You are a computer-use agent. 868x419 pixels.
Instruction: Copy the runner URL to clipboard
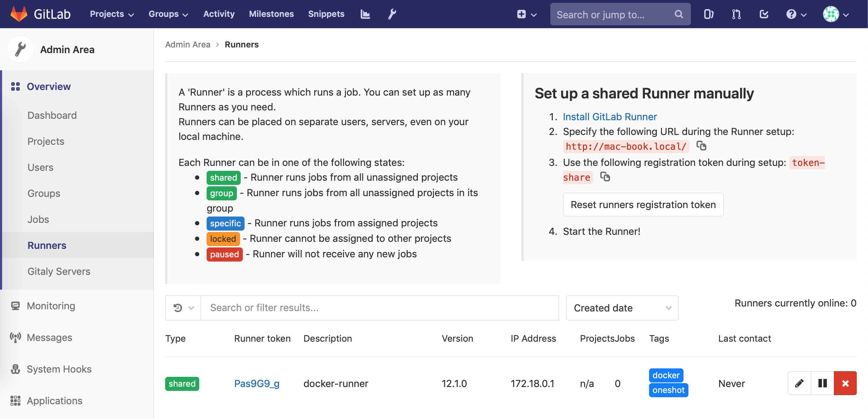[701, 146]
